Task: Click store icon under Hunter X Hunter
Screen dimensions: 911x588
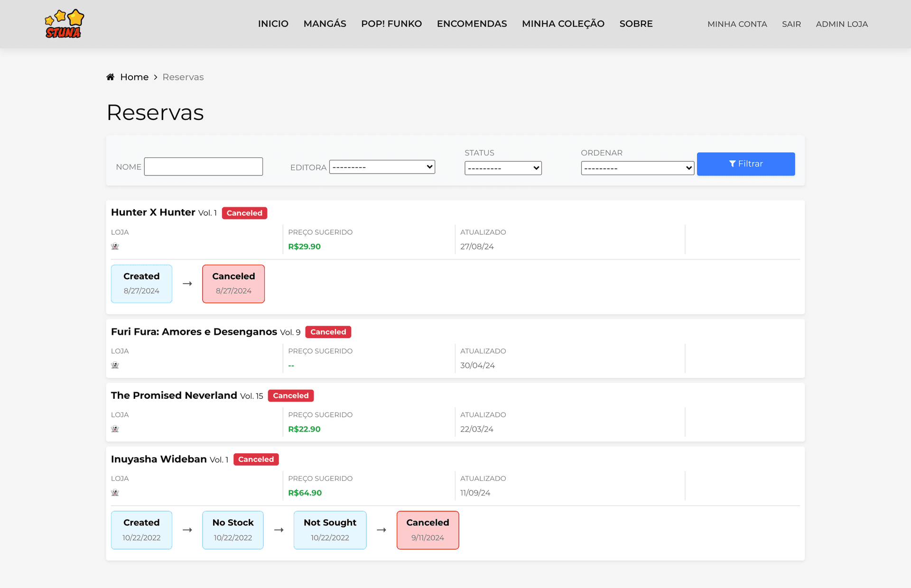Action: coord(115,247)
